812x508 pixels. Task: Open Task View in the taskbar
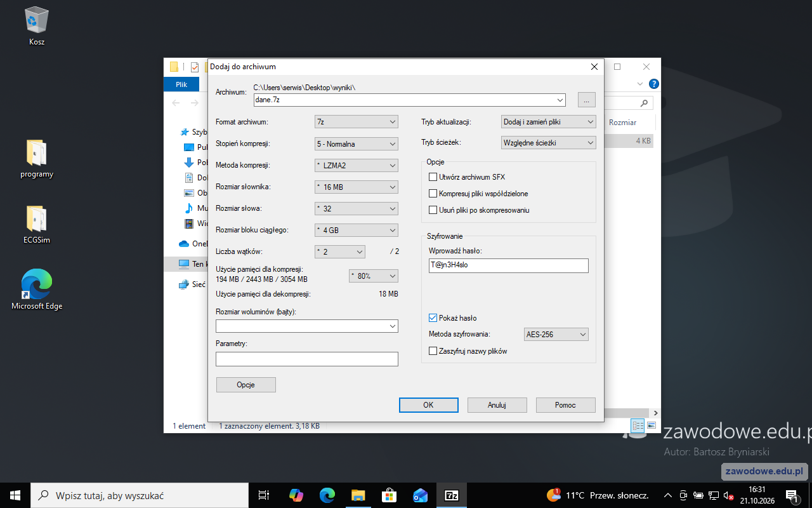[264, 495]
